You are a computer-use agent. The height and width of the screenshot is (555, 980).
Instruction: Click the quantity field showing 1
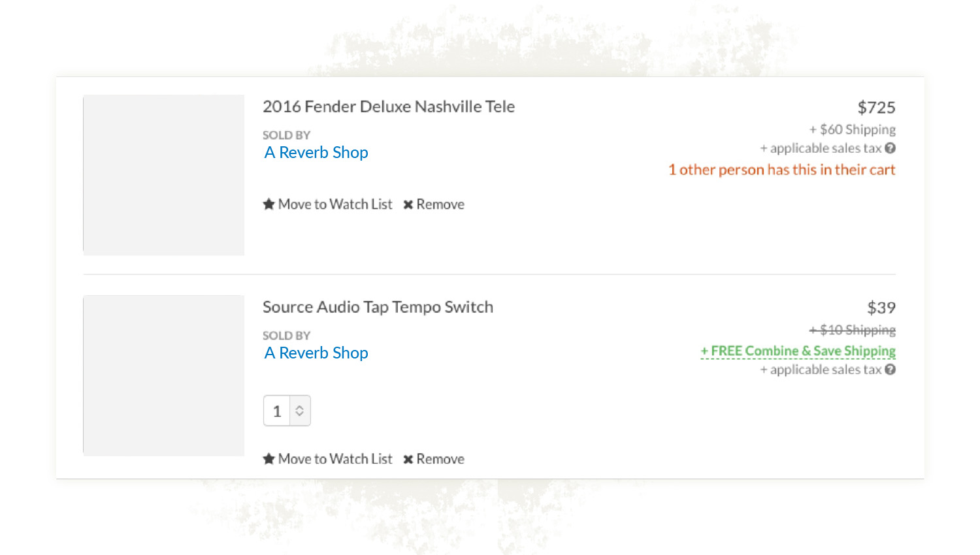click(x=277, y=411)
